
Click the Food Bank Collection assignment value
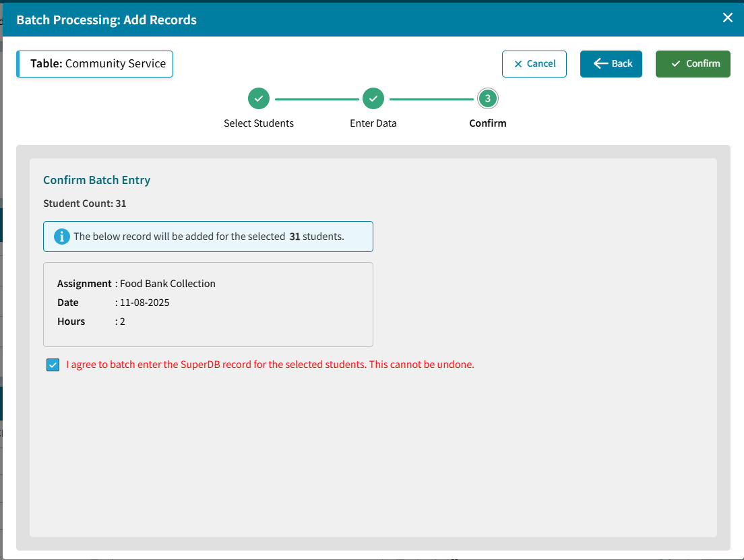coord(168,284)
